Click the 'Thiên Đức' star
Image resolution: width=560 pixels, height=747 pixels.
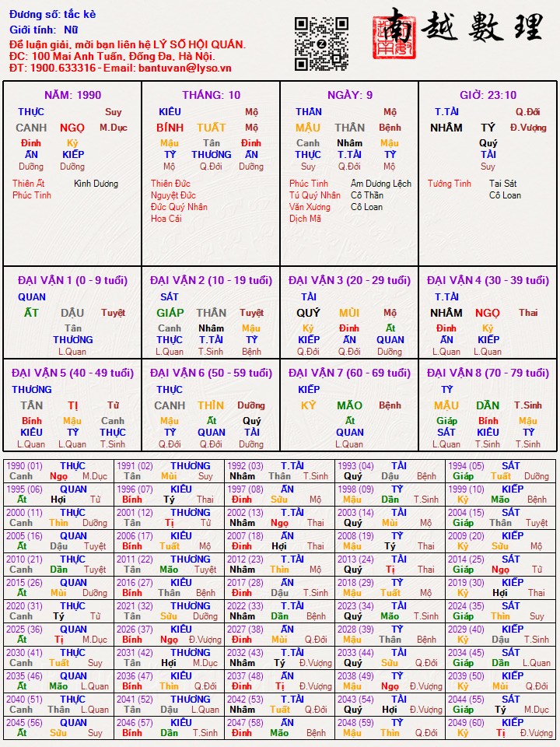[170, 184]
